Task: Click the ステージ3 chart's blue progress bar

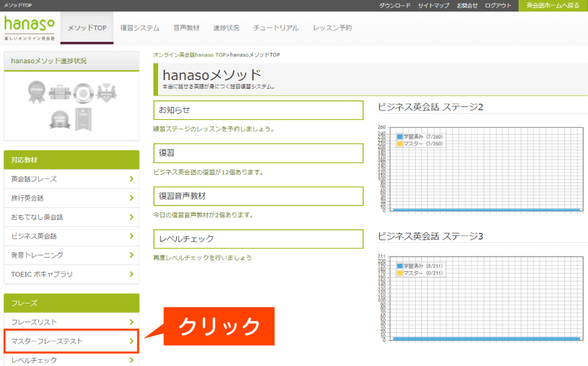Action: point(486,338)
